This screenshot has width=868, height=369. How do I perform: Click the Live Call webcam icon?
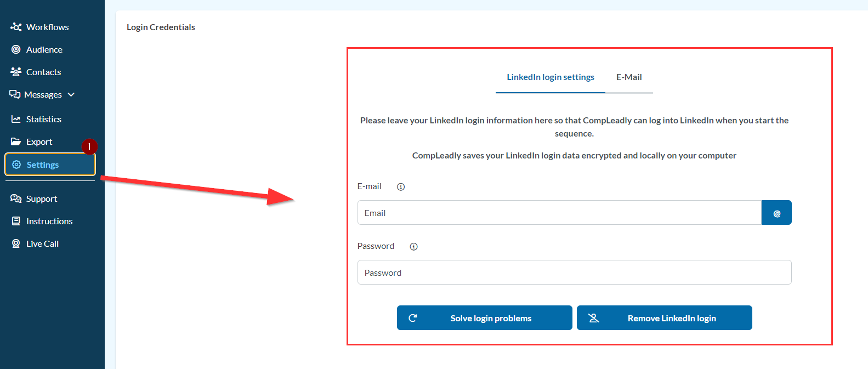coord(16,243)
